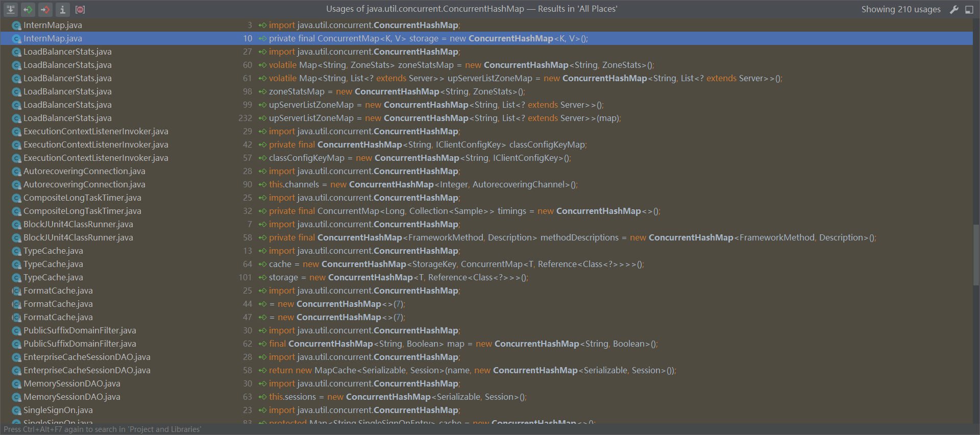Select LoadBalancerStats.java line 99 usage
The width and height of the screenshot is (980, 435).
[x=486, y=105]
